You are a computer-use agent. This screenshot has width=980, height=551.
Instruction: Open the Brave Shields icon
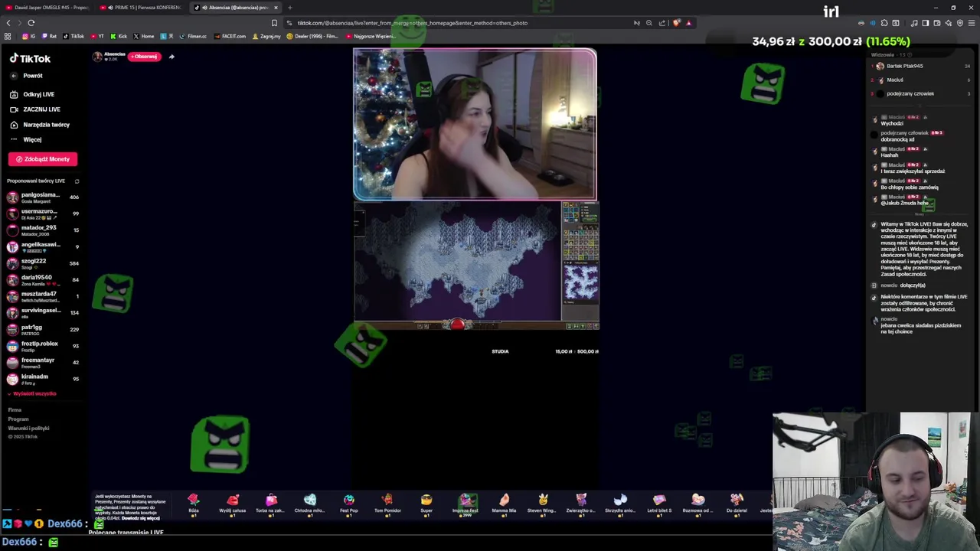pyautogui.click(x=676, y=23)
